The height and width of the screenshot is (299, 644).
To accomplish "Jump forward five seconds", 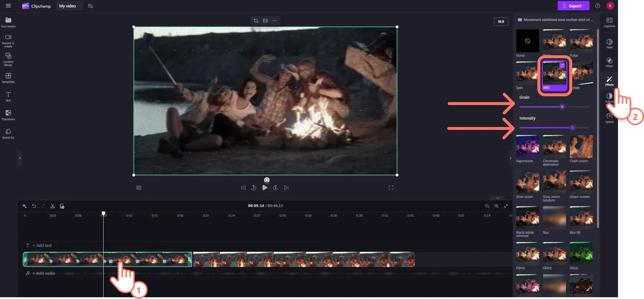I will [275, 188].
